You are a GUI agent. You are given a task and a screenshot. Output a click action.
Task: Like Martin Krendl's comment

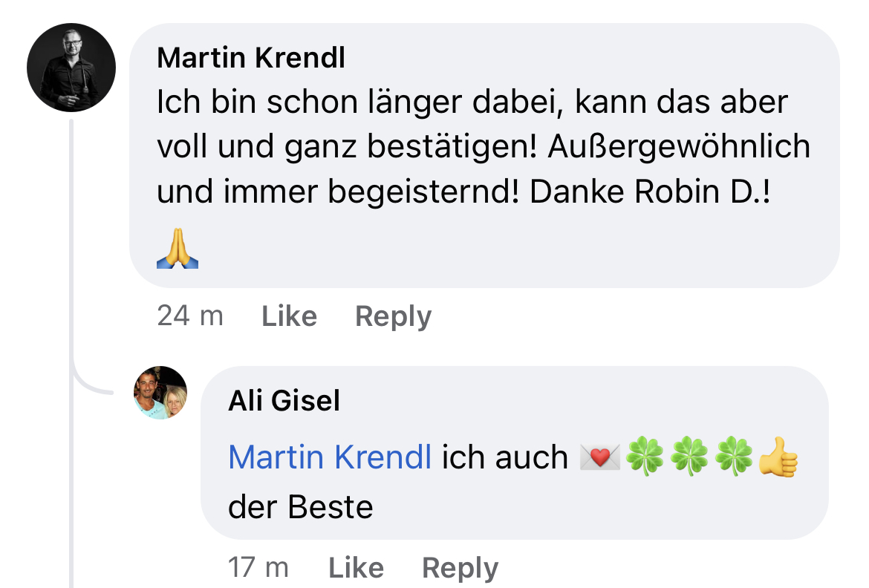tap(289, 316)
